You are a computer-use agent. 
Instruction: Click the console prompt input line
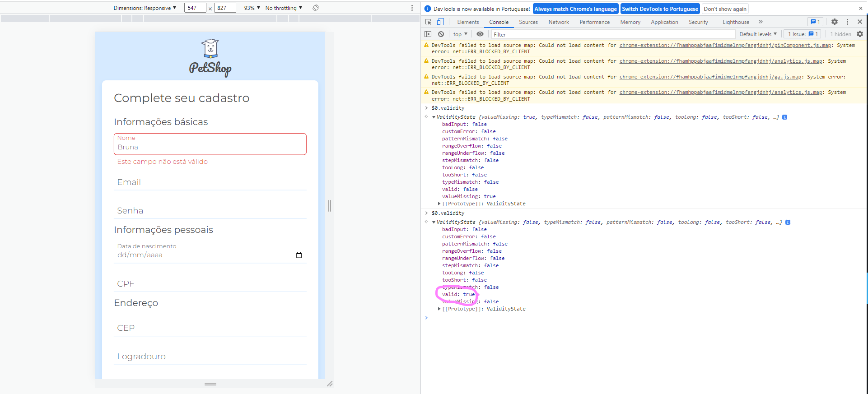644,318
